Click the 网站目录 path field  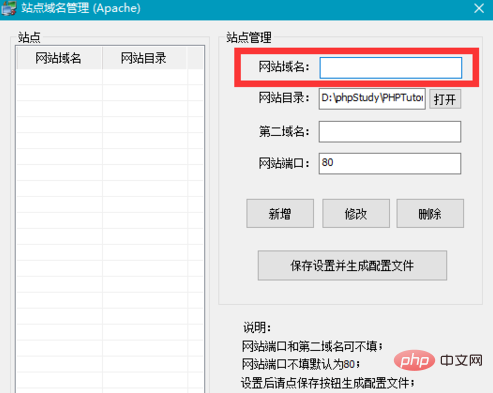pyautogui.click(x=372, y=99)
